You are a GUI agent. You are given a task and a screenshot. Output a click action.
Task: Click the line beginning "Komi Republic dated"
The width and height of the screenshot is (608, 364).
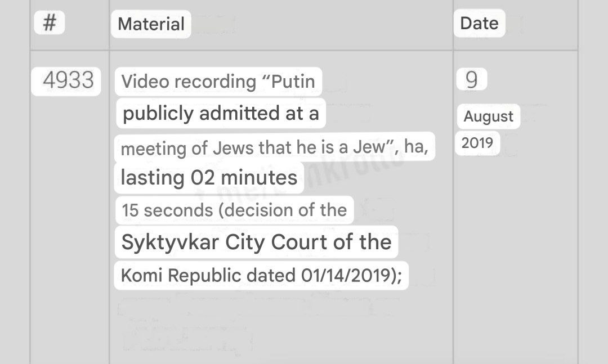point(261,276)
